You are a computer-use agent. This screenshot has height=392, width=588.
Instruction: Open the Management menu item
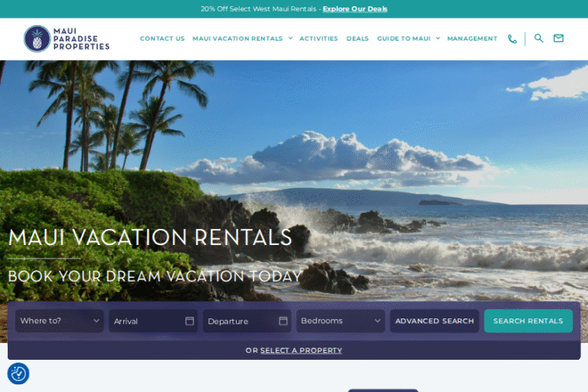[x=472, y=38]
